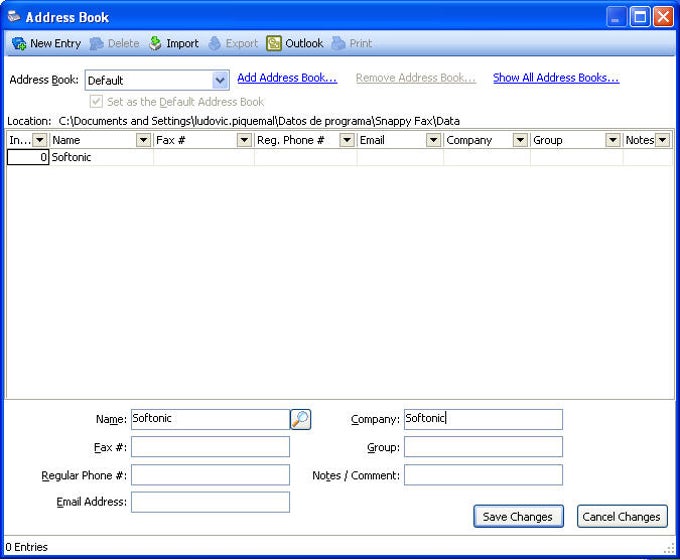The height and width of the screenshot is (560, 680).
Task: Click the Notes / Comment input field
Action: tap(483, 475)
